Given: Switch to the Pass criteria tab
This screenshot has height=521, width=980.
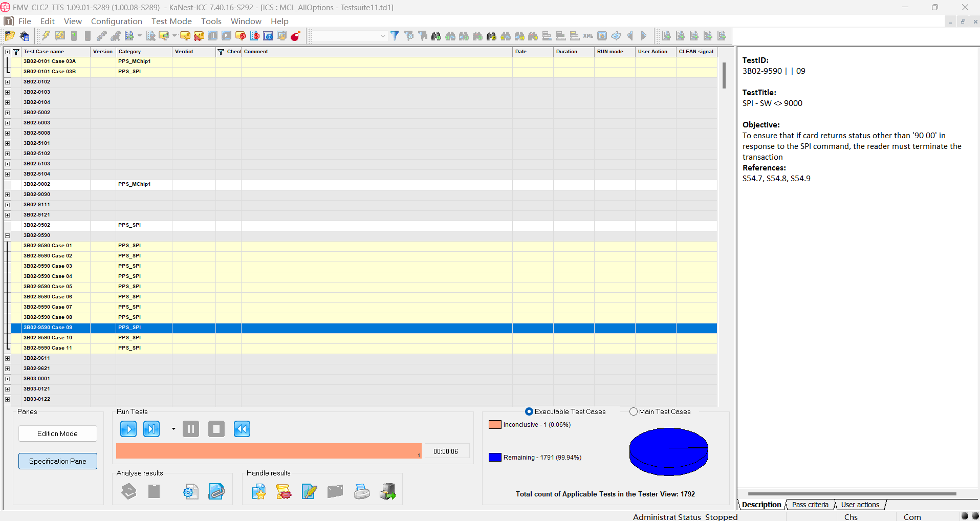Looking at the screenshot, I should coord(810,505).
